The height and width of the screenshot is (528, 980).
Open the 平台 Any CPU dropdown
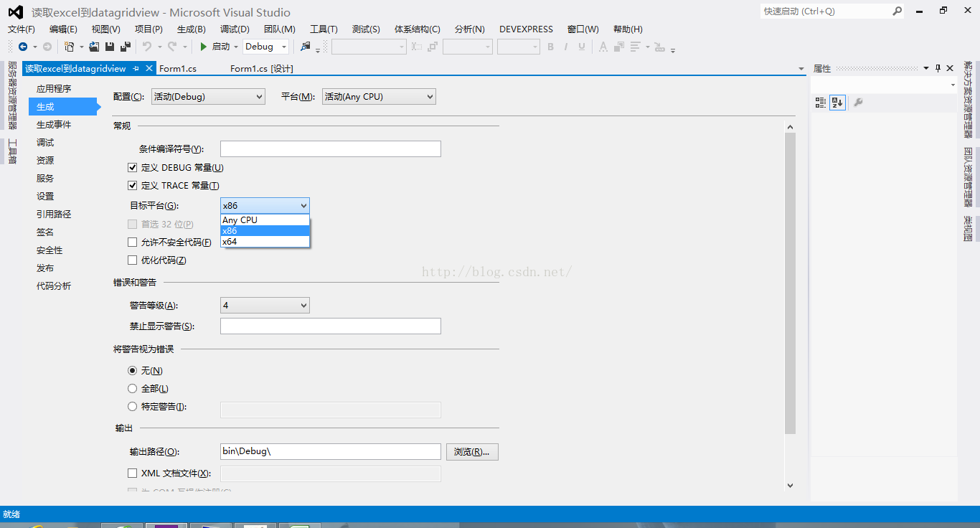click(x=379, y=96)
